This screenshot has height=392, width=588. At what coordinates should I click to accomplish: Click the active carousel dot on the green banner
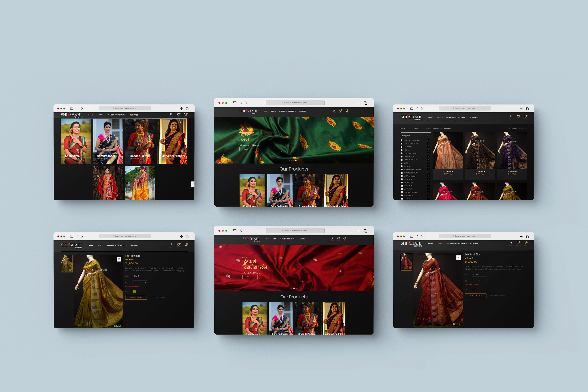tap(296, 160)
